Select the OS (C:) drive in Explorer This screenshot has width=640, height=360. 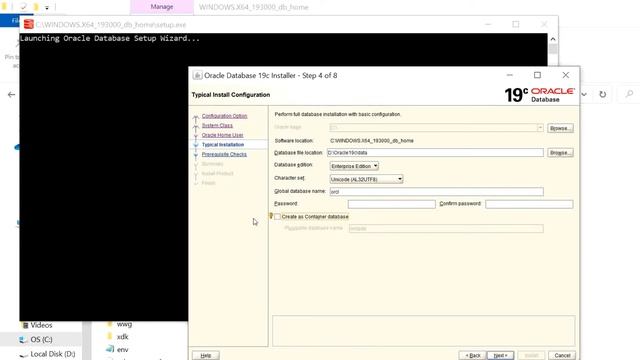(41, 340)
